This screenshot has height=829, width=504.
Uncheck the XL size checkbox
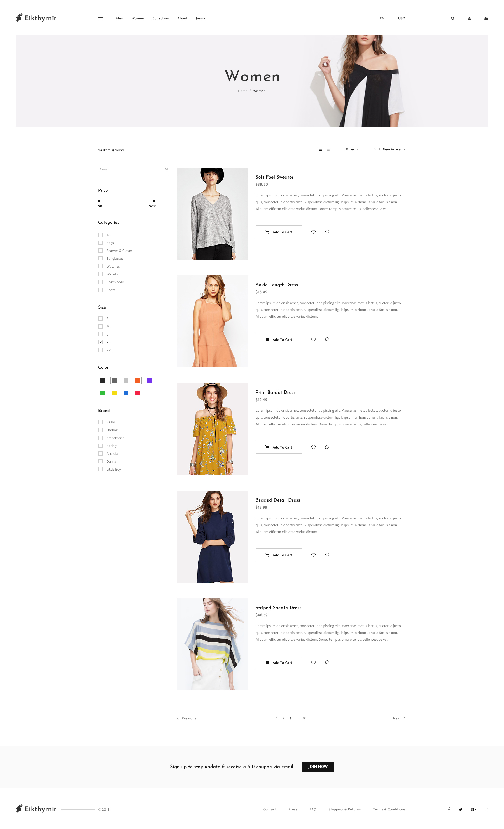coord(101,342)
